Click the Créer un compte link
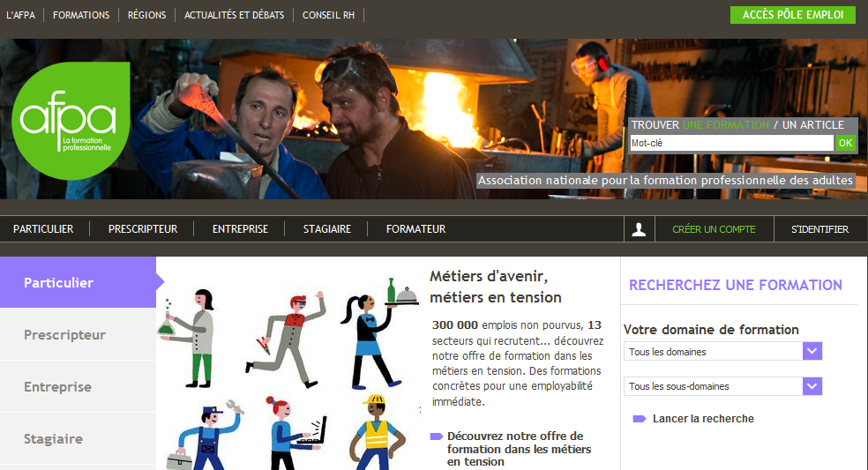The width and height of the screenshot is (868, 470). 714,229
